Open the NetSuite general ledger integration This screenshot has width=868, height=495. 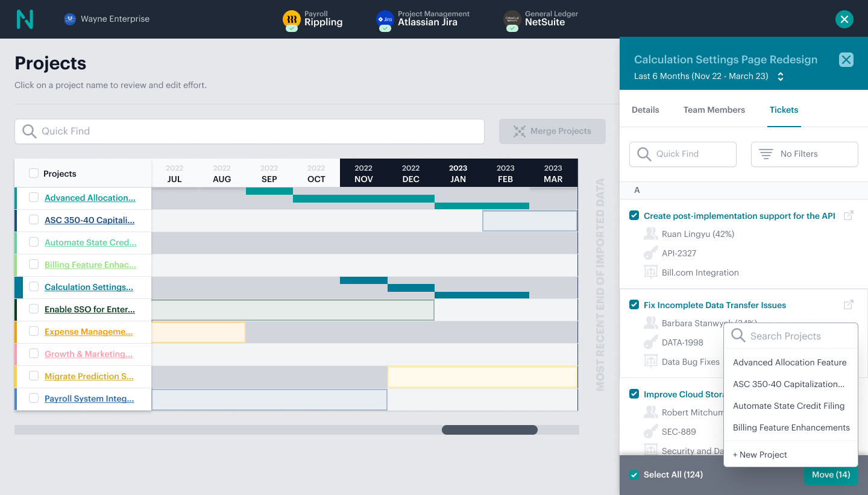(541, 19)
